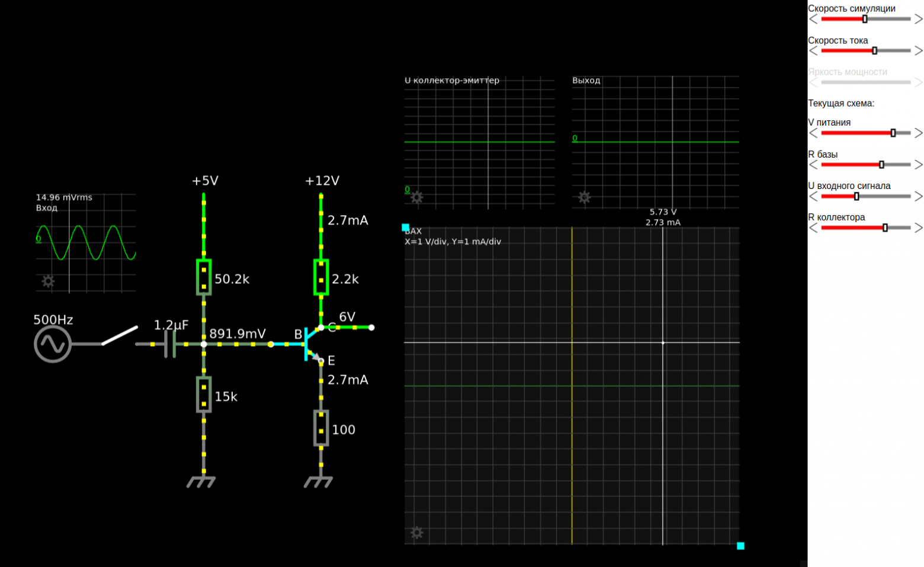This screenshot has width=924, height=567.
Task: Click the transistor emitter label E
Action: click(331, 360)
